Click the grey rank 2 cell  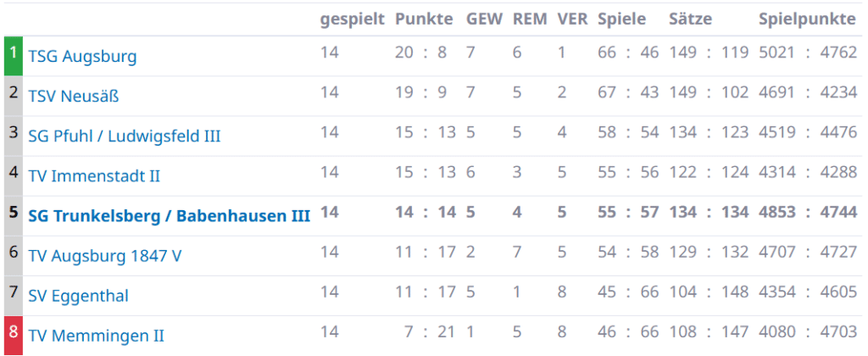14,96
